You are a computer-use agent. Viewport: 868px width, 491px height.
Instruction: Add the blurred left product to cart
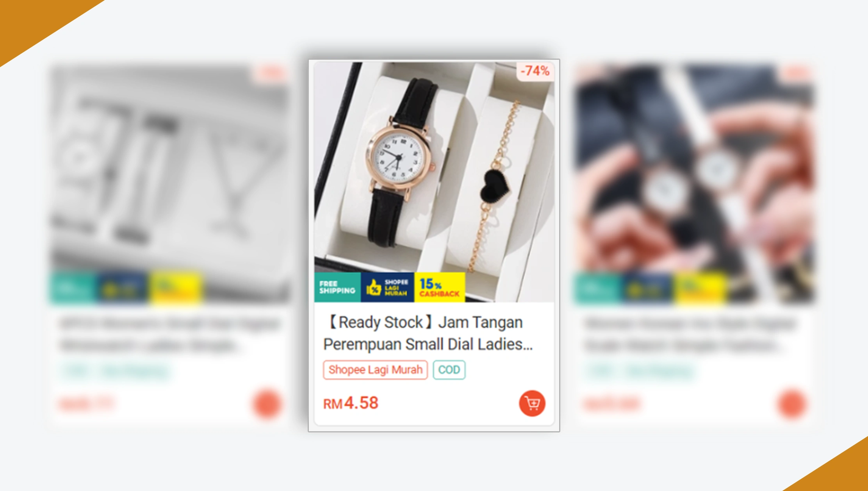click(x=267, y=404)
